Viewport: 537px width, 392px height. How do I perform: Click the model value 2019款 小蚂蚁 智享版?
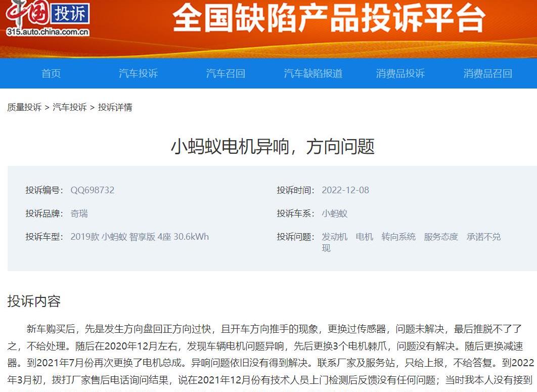140,237
